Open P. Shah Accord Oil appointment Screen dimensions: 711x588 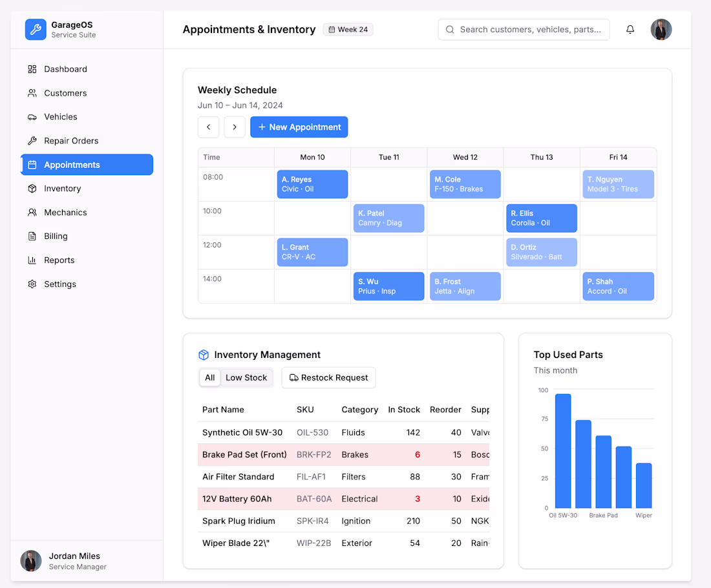[x=618, y=286]
